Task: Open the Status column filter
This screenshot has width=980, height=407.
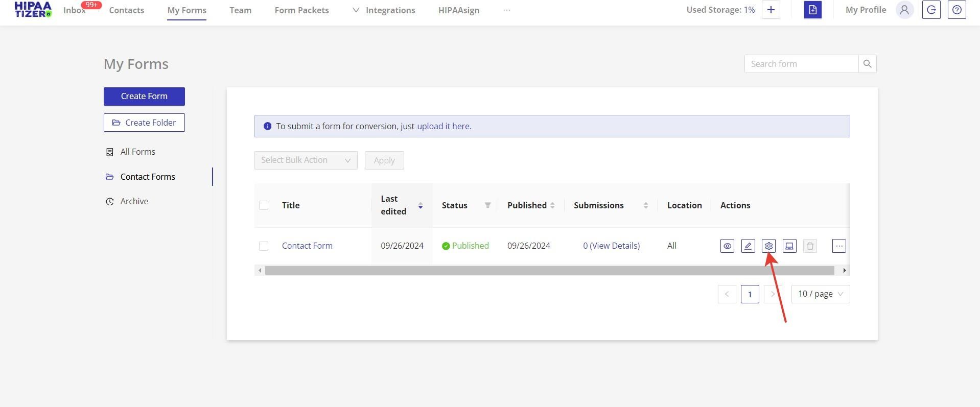Action: [487, 205]
